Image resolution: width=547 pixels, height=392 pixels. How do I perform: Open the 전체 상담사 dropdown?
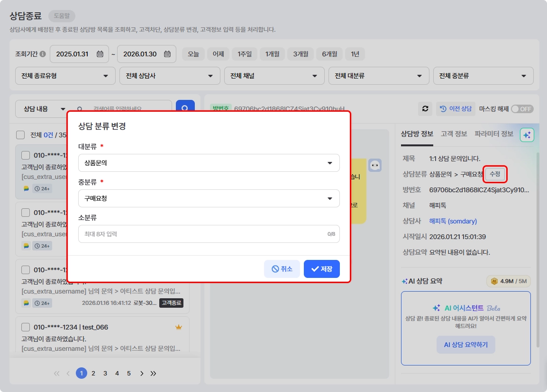click(170, 76)
